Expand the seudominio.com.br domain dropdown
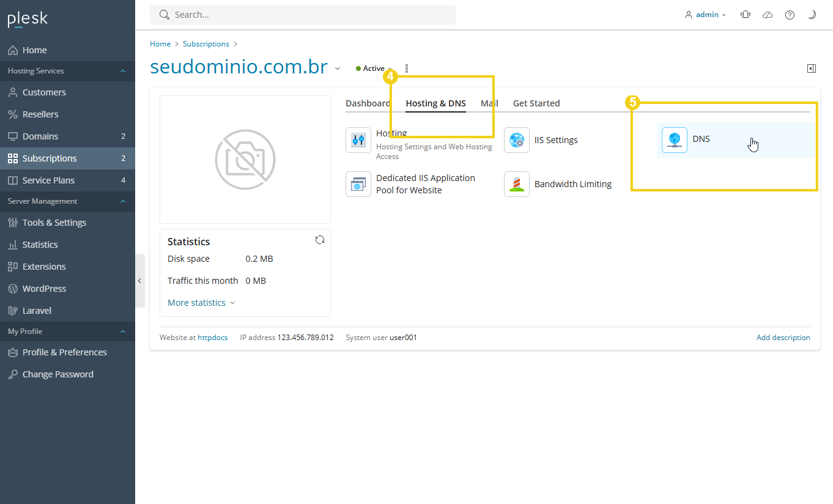Image resolution: width=833 pixels, height=504 pixels. 338,69
